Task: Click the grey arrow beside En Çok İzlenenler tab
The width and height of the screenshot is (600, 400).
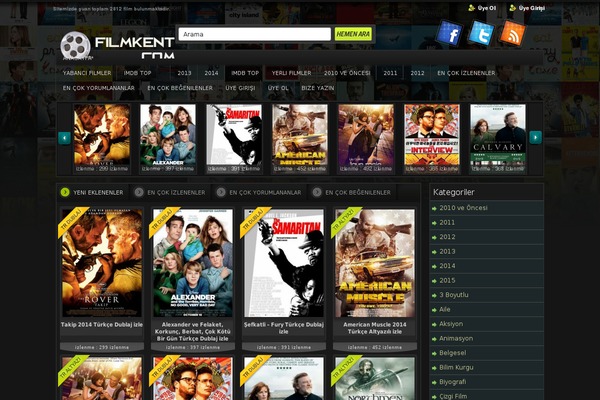Action: tap(139, 192)
